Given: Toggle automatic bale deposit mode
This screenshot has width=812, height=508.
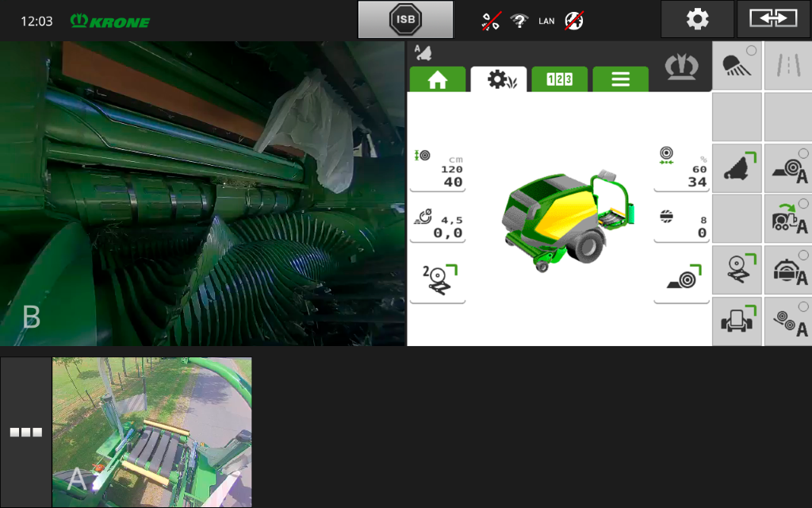Looking at the screenshot, I should coord(788,168).
